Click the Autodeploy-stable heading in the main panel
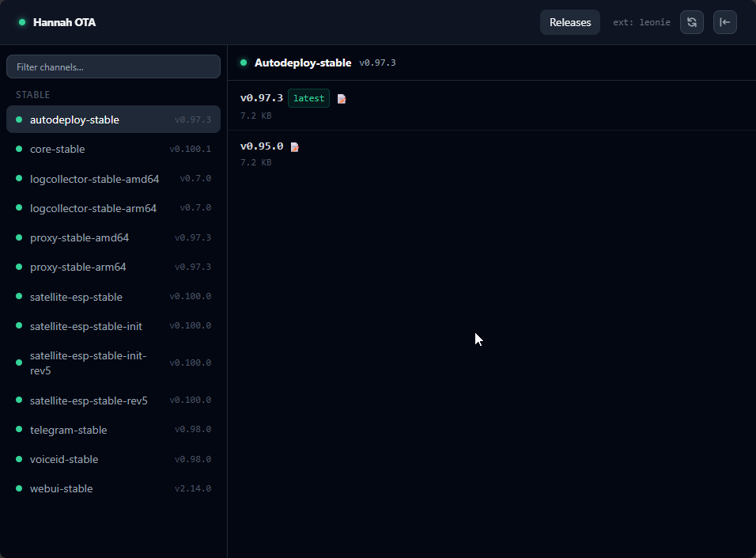This screenshot has height=558, width=756. [x=303, y=63]
